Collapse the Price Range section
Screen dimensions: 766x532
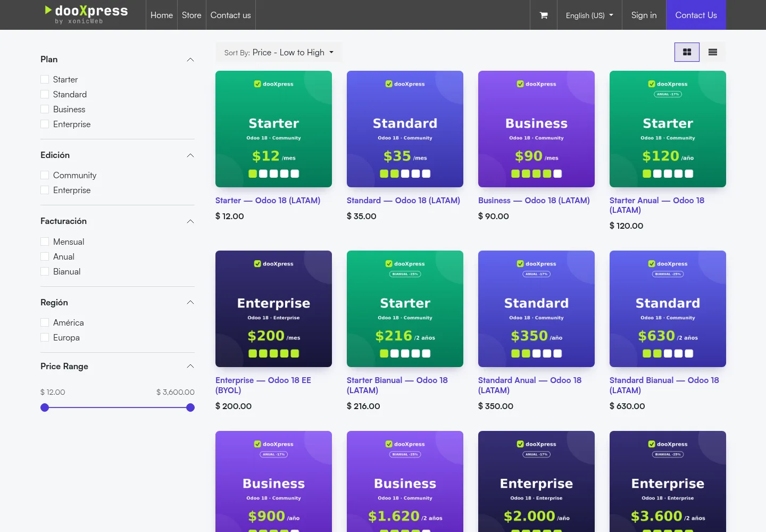(x=190, y=367)
